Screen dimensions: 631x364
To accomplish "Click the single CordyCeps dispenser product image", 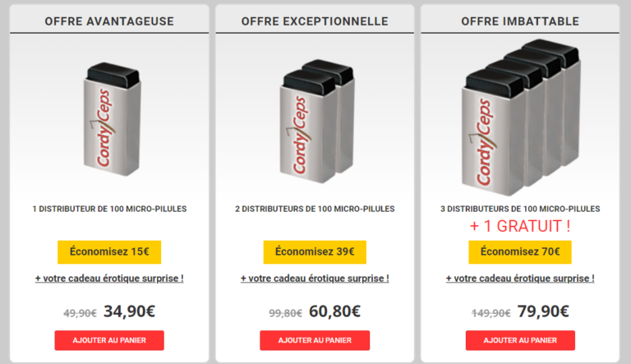I will 113,119.
